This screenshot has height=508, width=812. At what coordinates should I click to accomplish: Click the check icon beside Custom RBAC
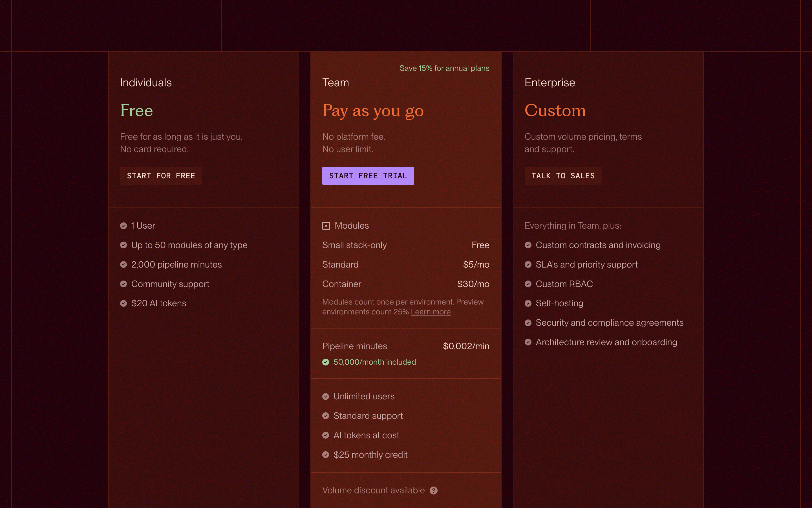point(528,284)
